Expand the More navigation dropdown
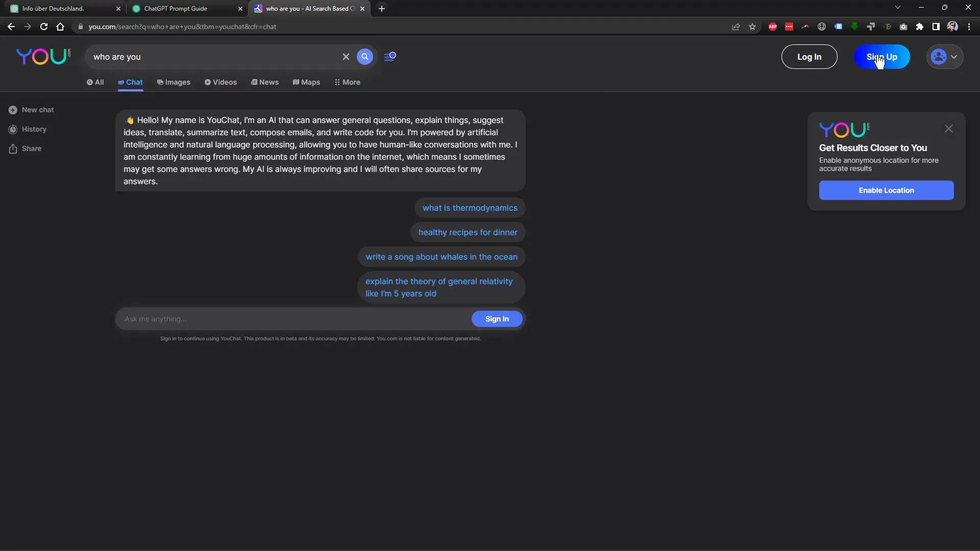 click(x=347, y=82)
